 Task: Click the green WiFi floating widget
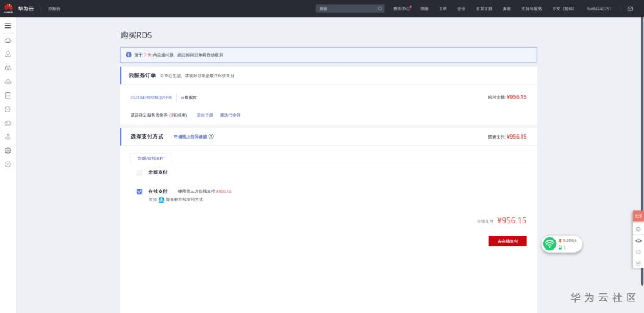(x=549, y=244)
